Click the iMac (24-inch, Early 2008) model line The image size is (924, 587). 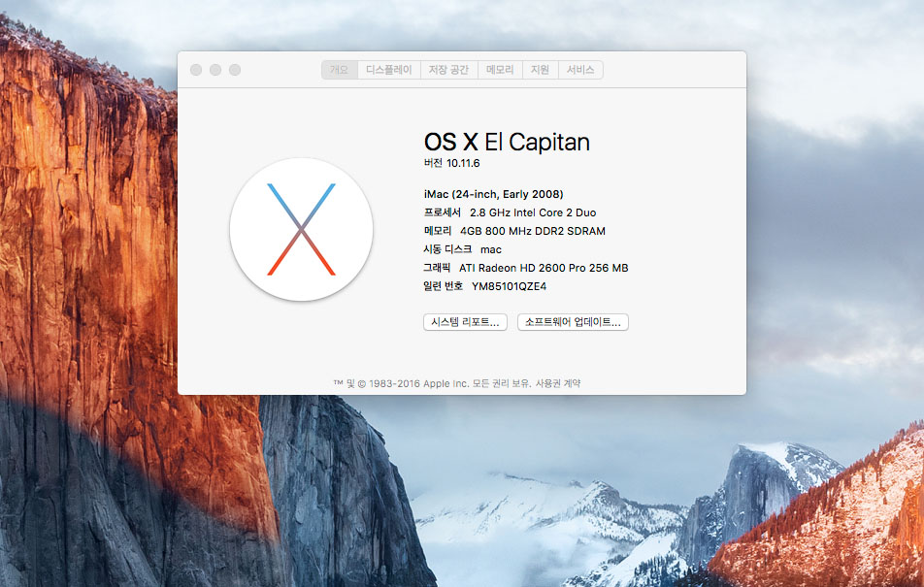click(493, 194)
